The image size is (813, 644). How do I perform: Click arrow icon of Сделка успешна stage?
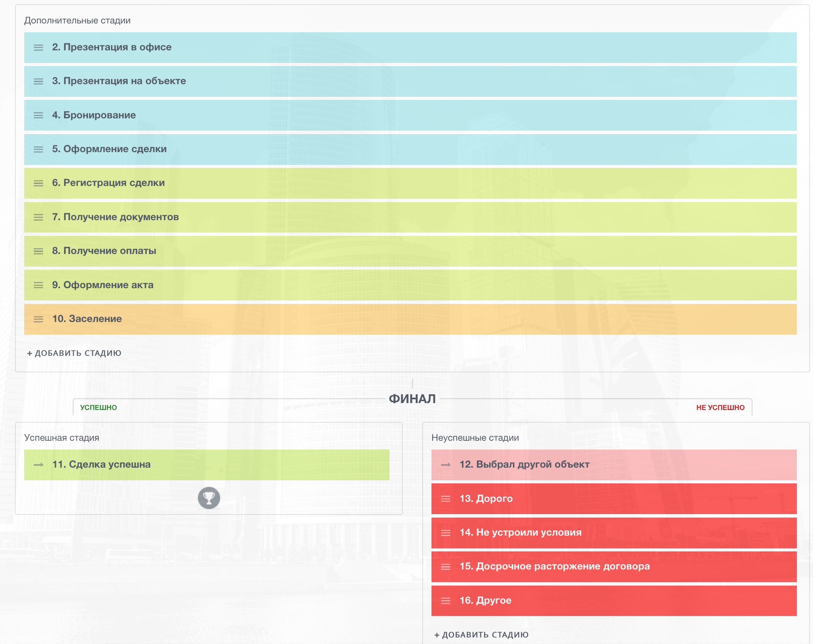pyautogui.click(x=38, y=465)
